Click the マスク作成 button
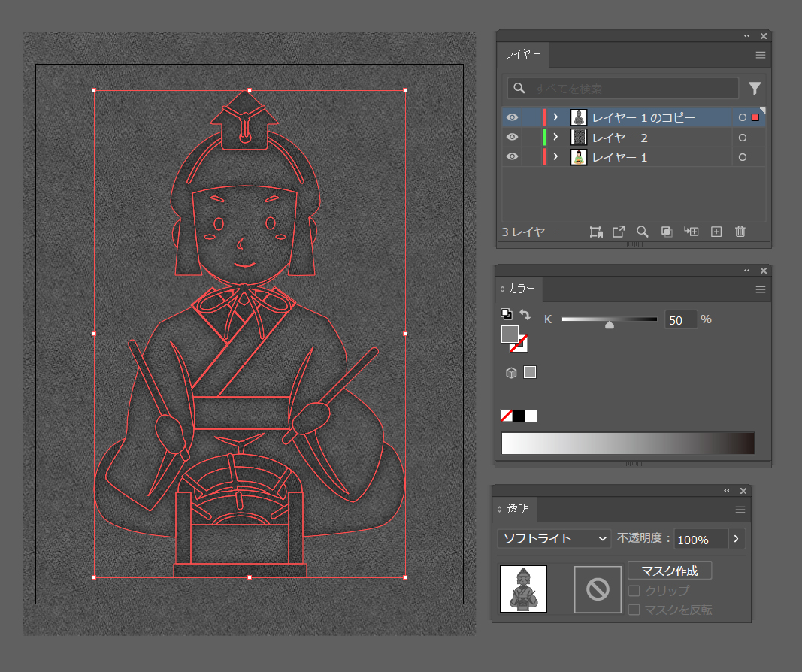 click(x=669, y=570)
